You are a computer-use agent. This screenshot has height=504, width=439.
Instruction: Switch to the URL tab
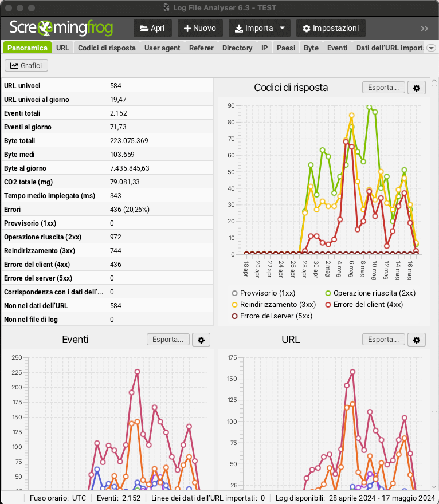(62, 48)
